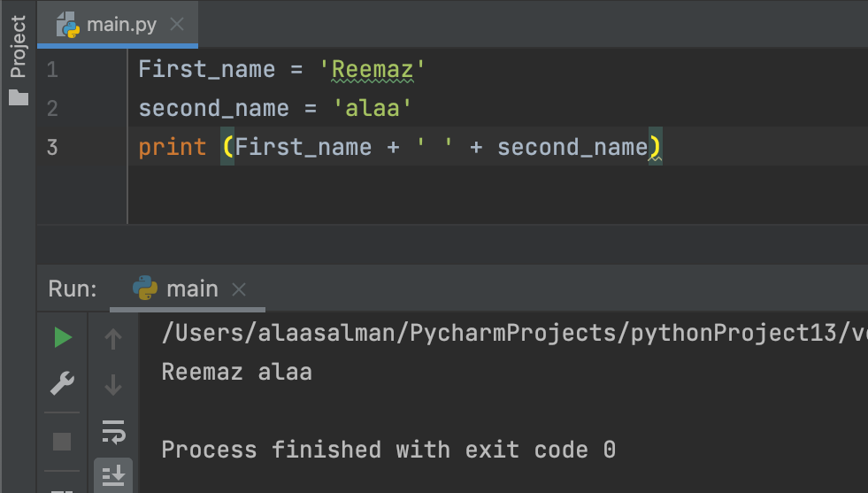The width and height of the screenshot is (868, 493).
Task: Select the main run tab
Action: coord(187,289)
